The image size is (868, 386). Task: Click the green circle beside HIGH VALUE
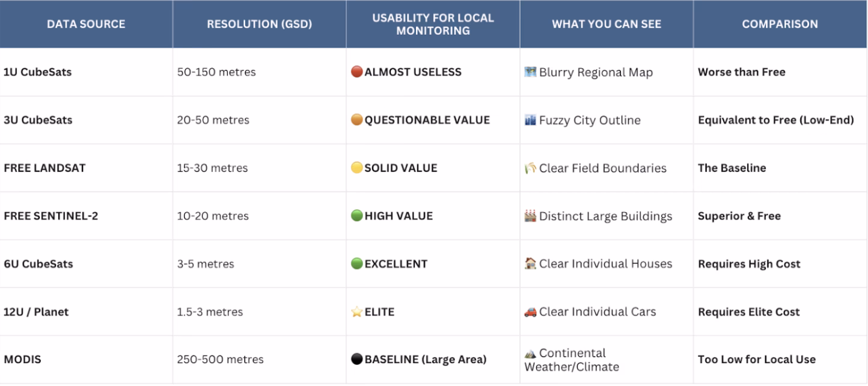[x=357, y=216]
